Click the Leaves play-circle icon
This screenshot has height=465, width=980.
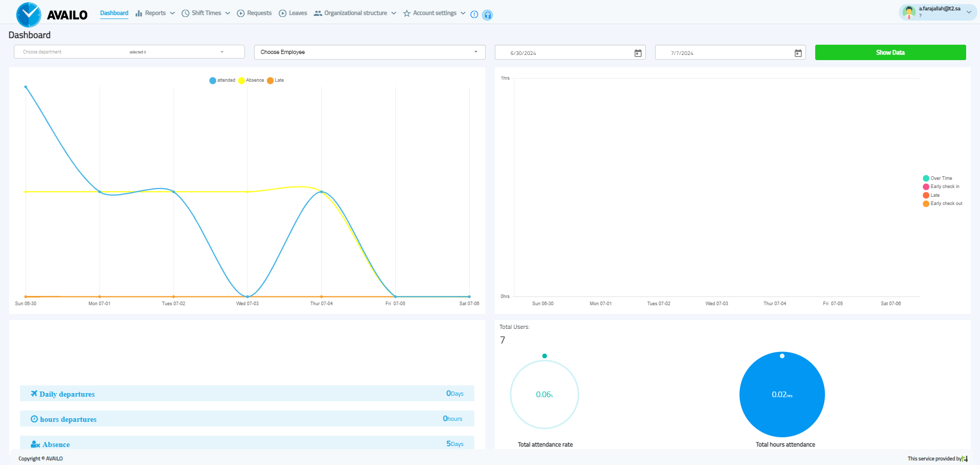282,13
